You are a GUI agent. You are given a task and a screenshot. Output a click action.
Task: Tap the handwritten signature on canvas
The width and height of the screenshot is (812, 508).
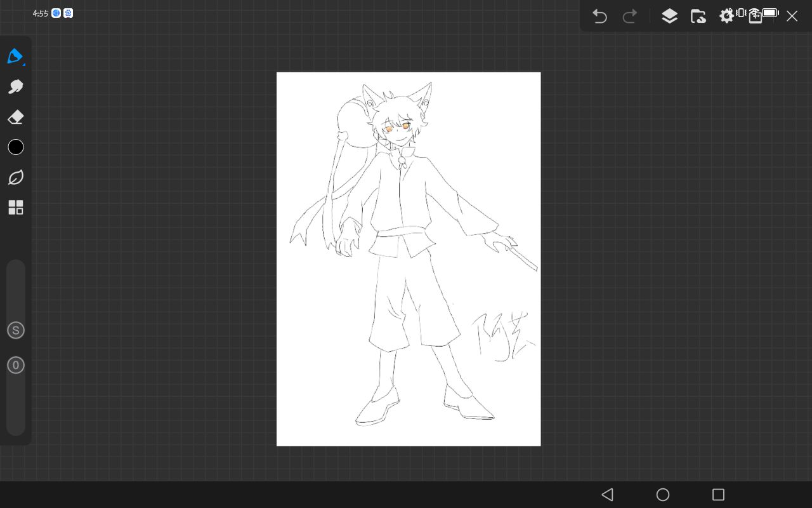(x=501, y=337)
